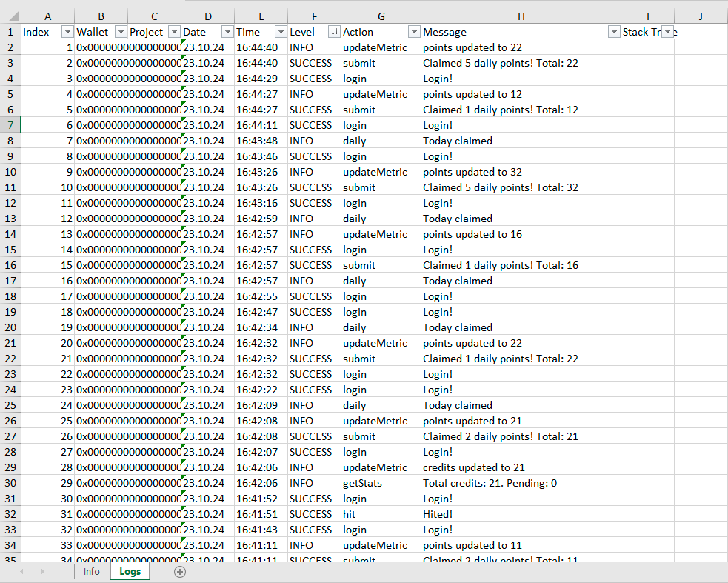
Task: Open the Action column filter dropdown
Action: 414,32
